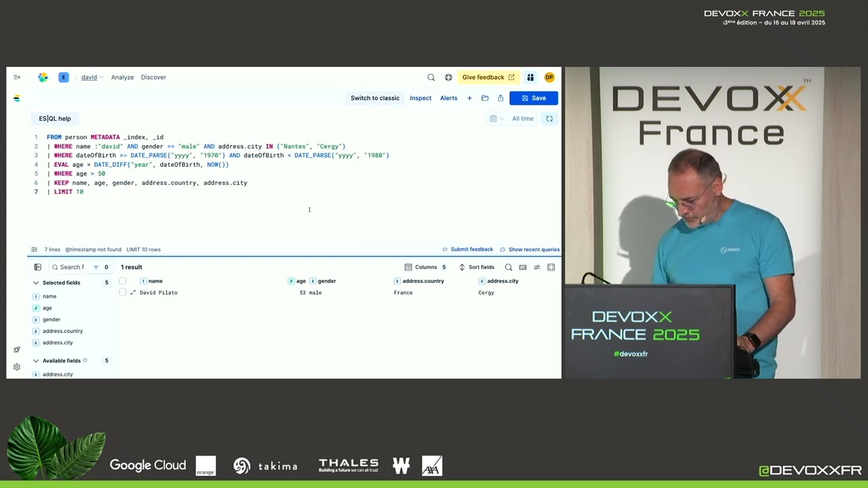Click the 53 age cell value
The width and height of the screenshot is (868, 488).
click(302, 293)
